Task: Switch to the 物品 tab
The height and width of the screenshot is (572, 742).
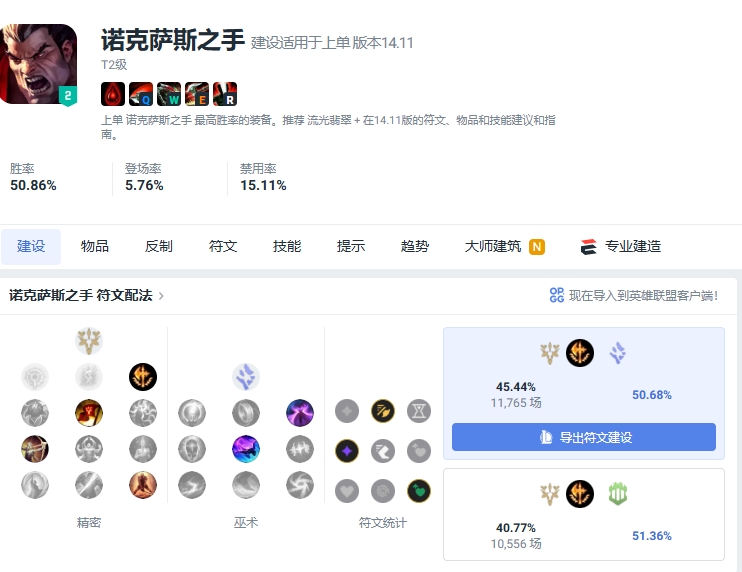Action: click(x=95, y=246)
